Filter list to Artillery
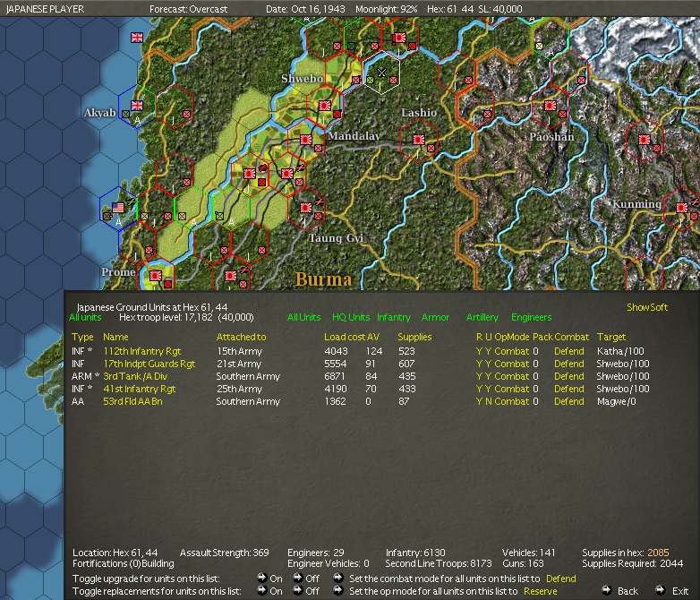The image size is (700, 600). click(x=482, y=317)
